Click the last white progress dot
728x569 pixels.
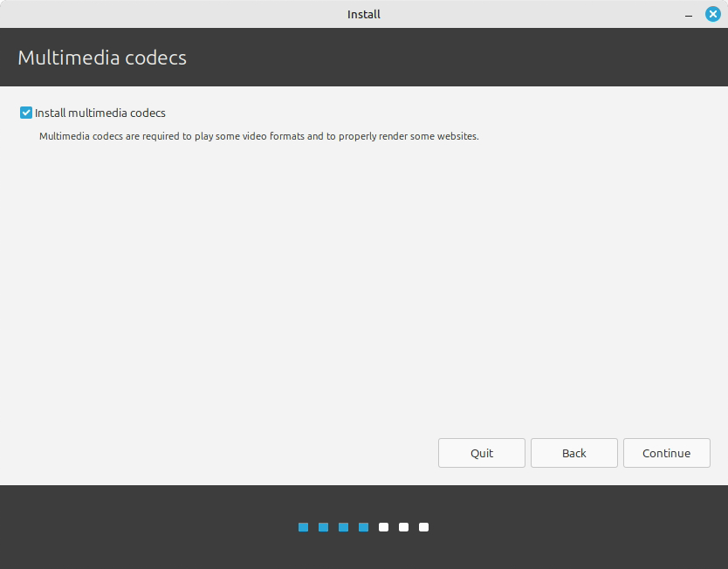tap(423, 527)
